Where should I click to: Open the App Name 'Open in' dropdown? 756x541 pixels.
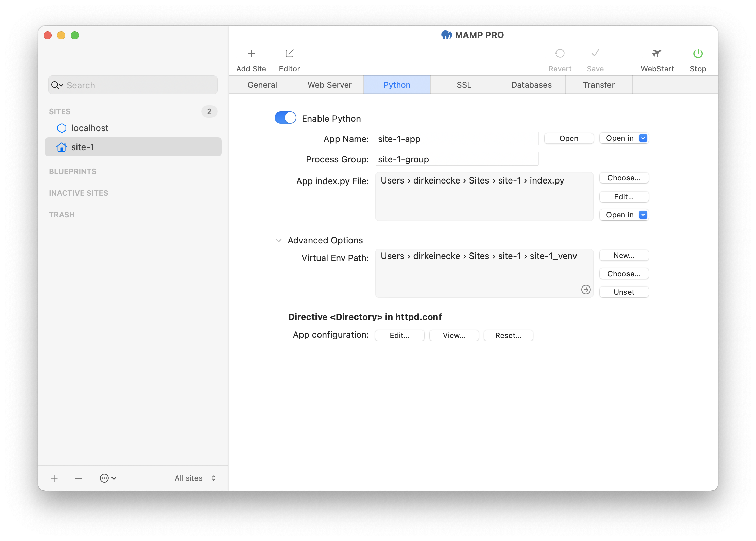(624, 138)
